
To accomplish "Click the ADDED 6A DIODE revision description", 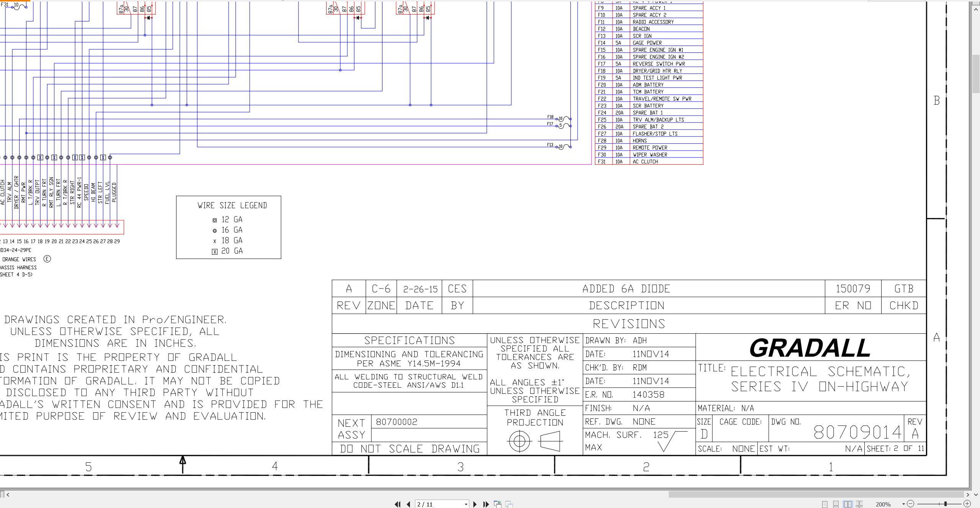I will [x=626, y=288].
